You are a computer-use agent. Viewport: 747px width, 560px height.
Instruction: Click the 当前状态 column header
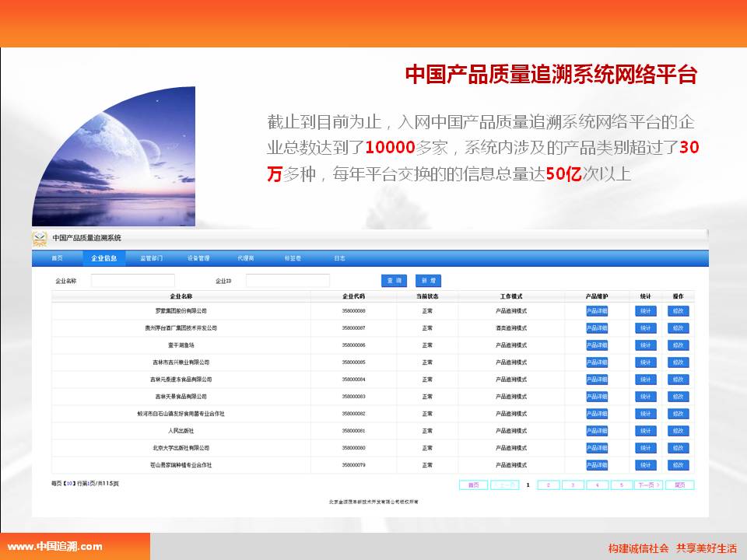coord(427,296)
